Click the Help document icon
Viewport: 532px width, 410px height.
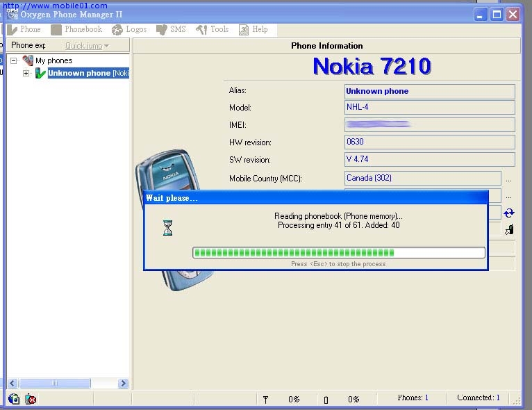(243, 30)
